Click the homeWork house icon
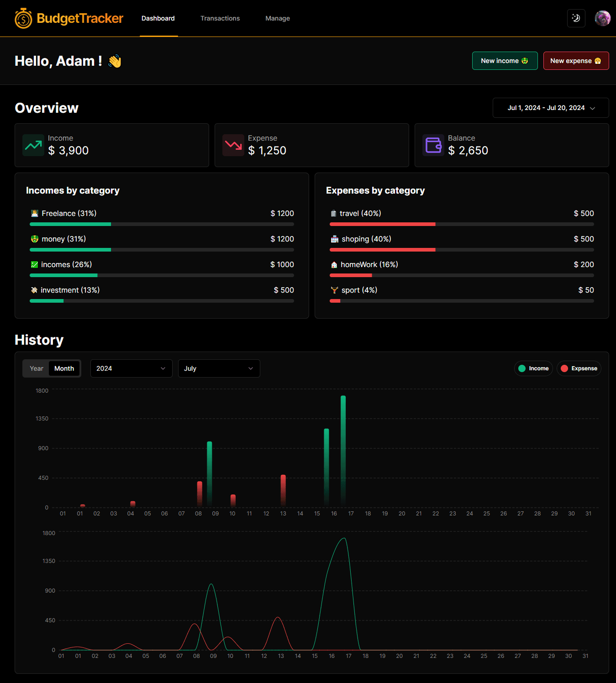616x683 pixels. (x=334, y=264)
